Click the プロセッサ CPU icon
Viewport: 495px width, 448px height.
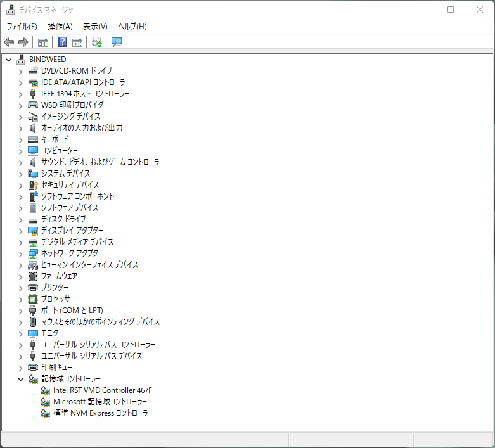pos(33,299)
